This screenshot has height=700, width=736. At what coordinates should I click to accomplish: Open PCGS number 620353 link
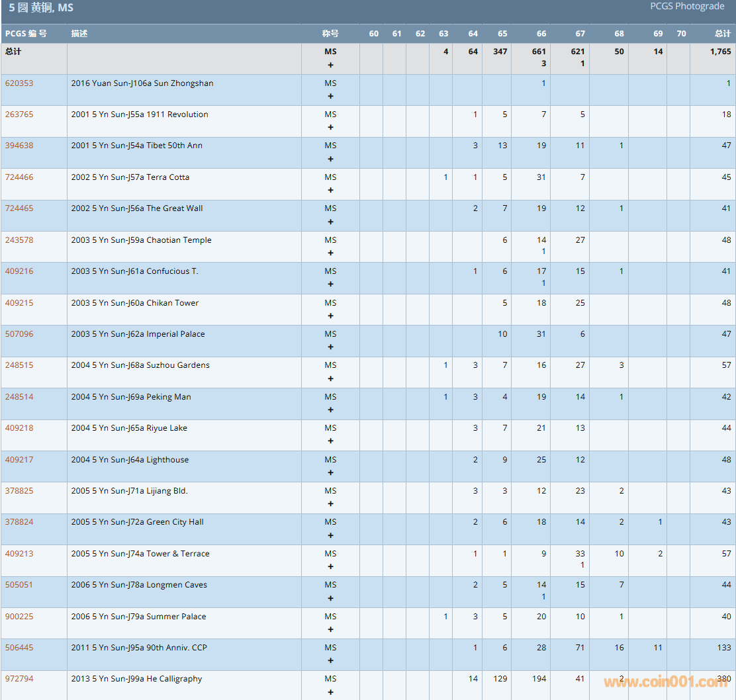click(19, 83)
